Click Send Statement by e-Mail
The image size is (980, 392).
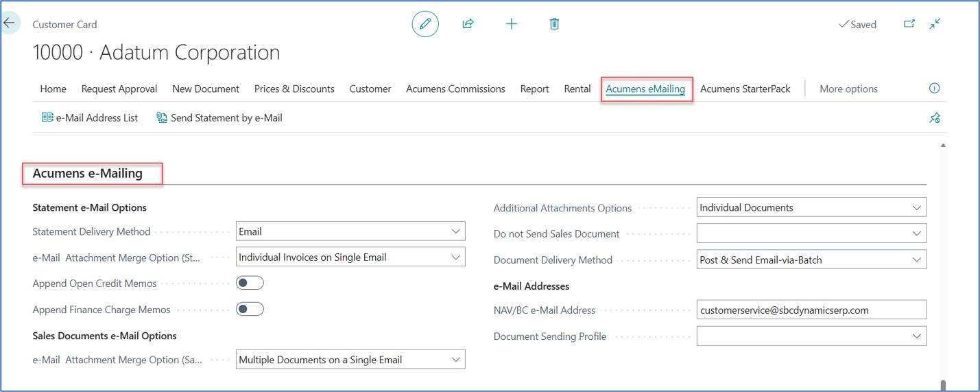(x=219, y=118)
